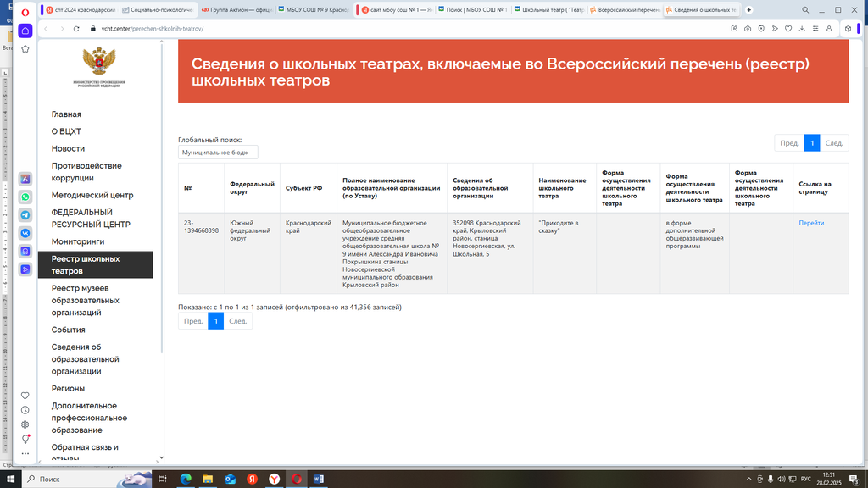Open the Opera main menu button
Viewport: 868px width, 488px height.
pos(25,10)
